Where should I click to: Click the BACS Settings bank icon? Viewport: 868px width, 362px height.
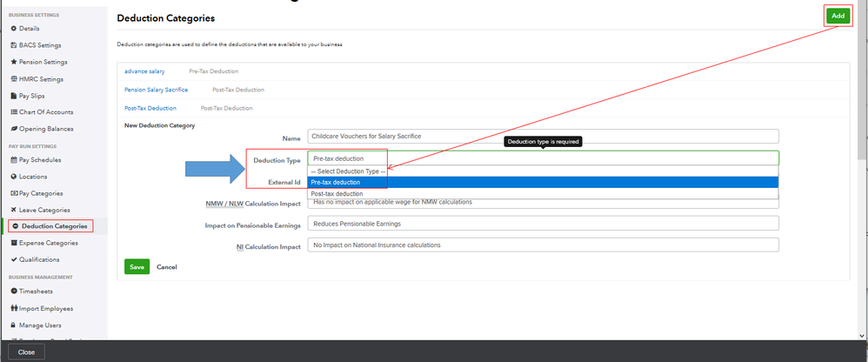click(x=14, y=45)
